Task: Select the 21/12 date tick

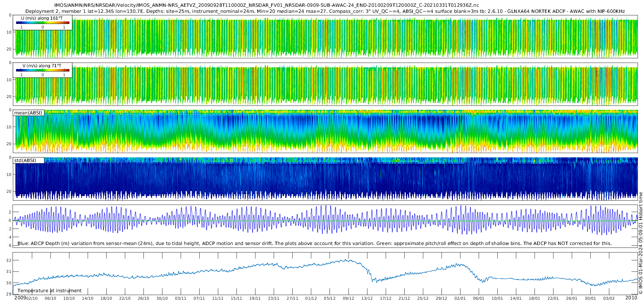Action: (404, 298)
